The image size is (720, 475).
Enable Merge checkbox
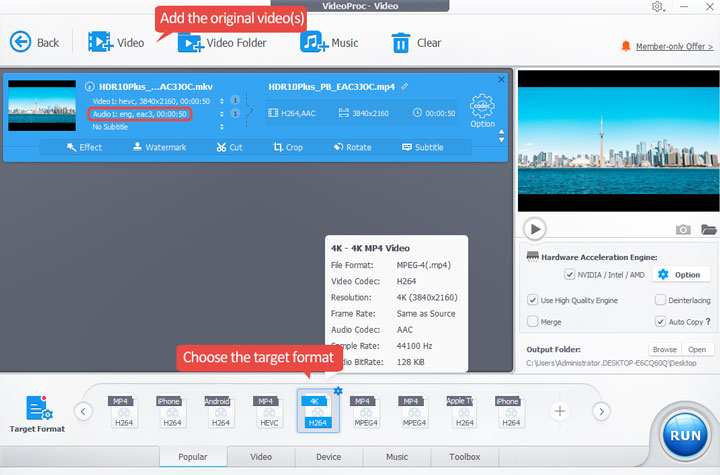pyautogui.click(x=533, y=322)
